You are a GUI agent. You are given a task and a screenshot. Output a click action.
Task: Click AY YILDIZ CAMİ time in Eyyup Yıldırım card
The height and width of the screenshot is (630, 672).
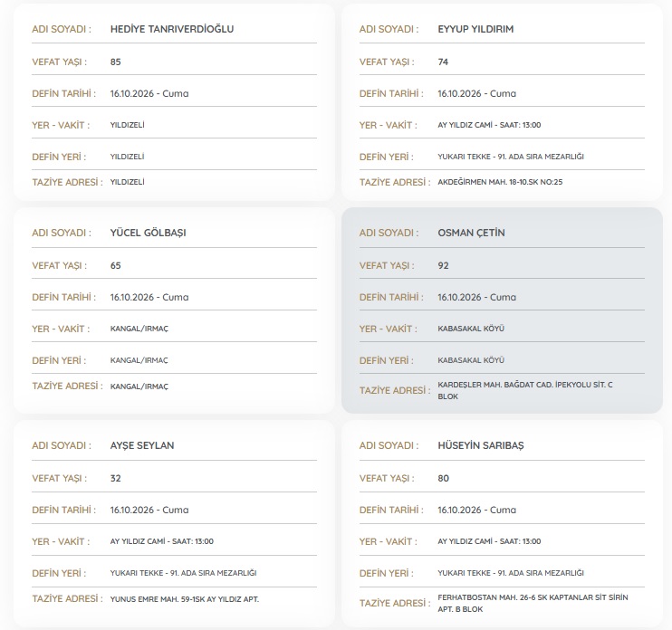489,125
